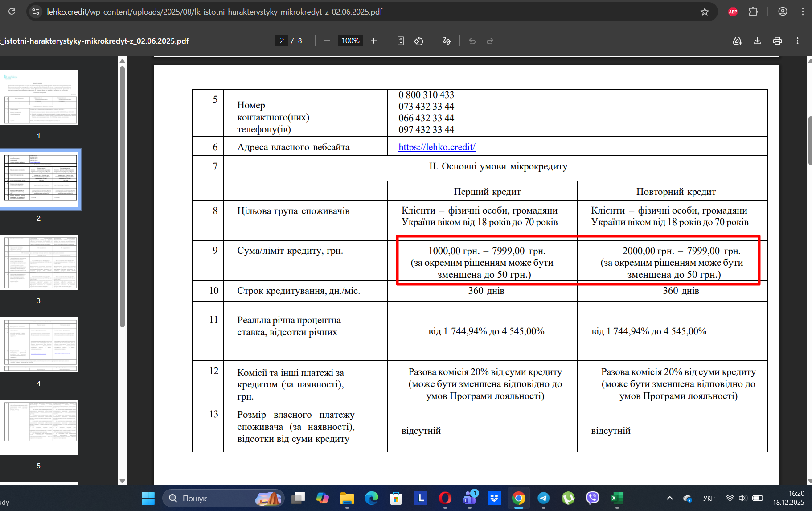Click the thumbnail sidebar scroll-down arrow

[123, 481]
